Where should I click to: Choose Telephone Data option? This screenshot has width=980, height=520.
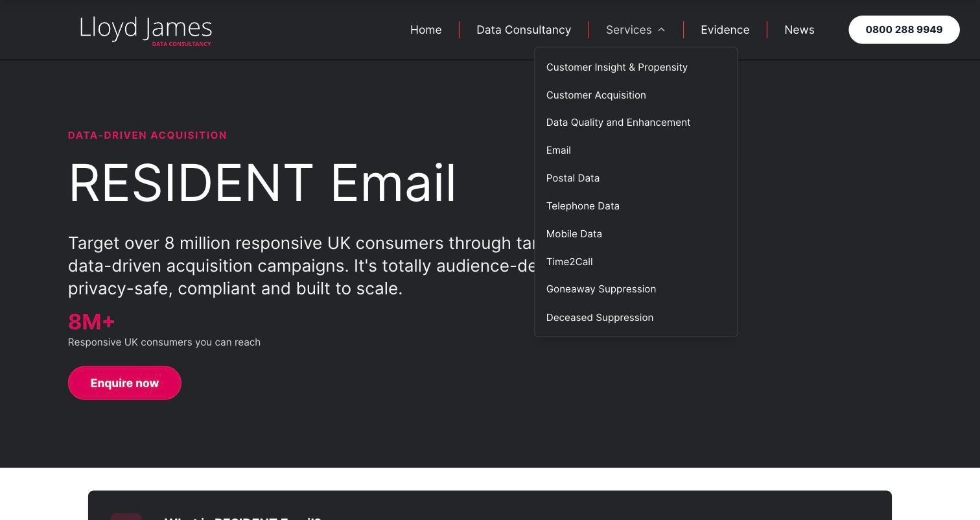click(x=583, y=206)
